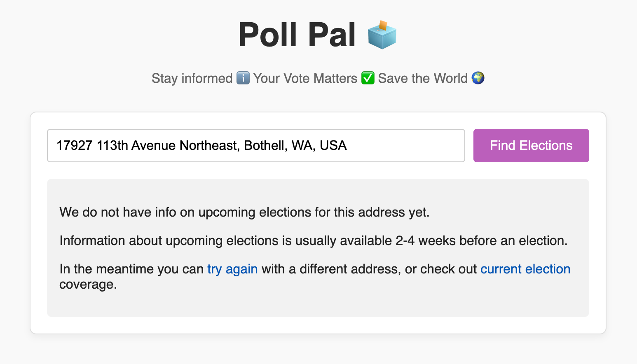
Task: Click the ballot box icon beside Poll Pal
Action: coord(382,35)
